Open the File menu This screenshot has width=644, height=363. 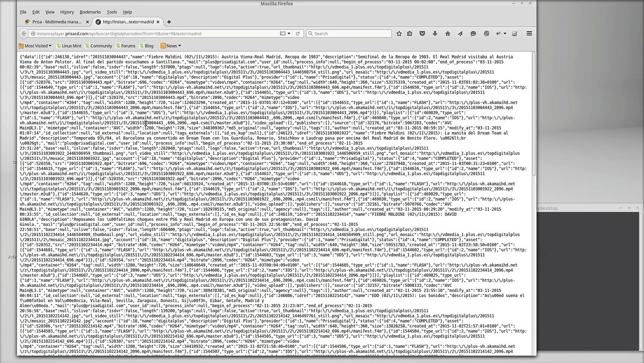[x=23, y=12]
